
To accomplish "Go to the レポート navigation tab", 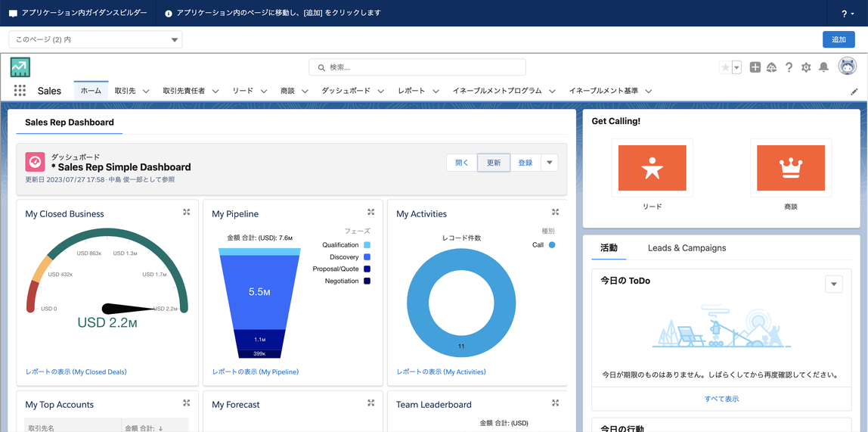I will coord(411,91).
